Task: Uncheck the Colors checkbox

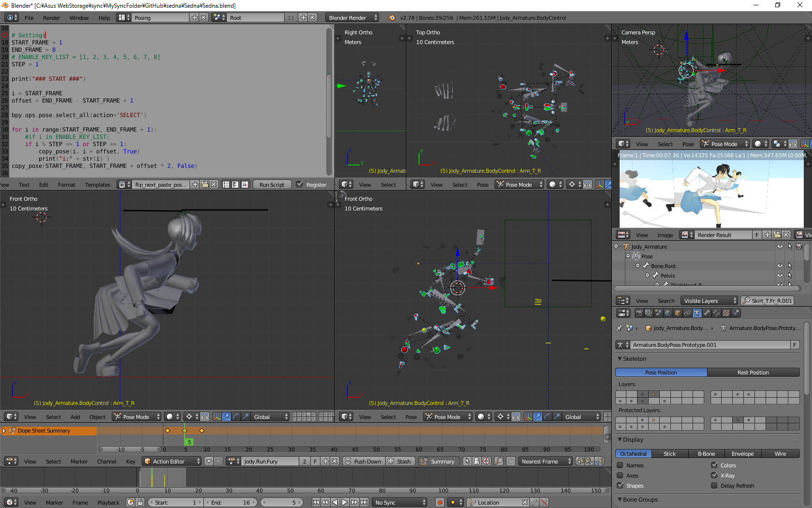Action: [714, 465]
